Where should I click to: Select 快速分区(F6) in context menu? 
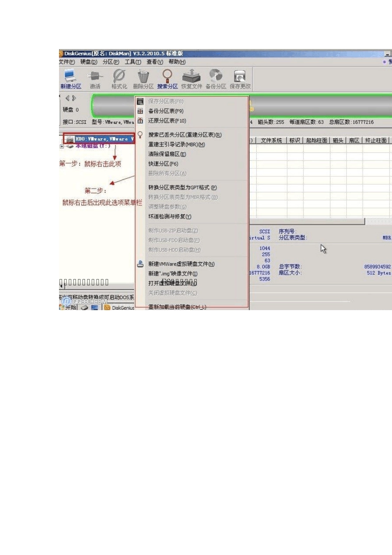pos(163,164)
